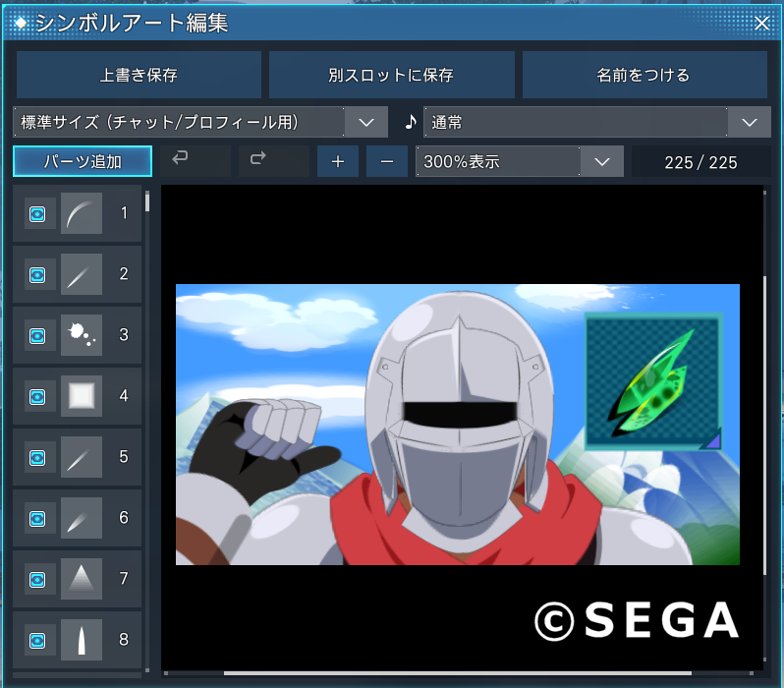Toggle visibility of layer 6
The width and height of the screenshot is (784, 688).
(x=37, y=519)
